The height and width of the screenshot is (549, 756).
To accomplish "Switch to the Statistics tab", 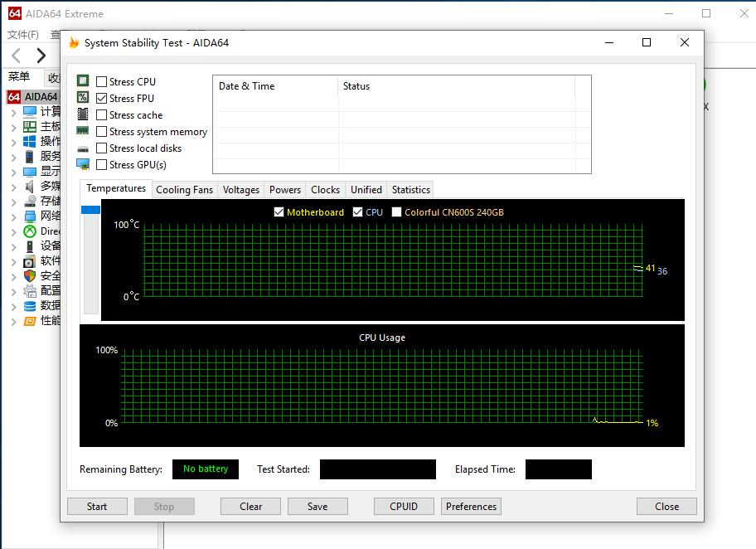I will pos(411,190).
